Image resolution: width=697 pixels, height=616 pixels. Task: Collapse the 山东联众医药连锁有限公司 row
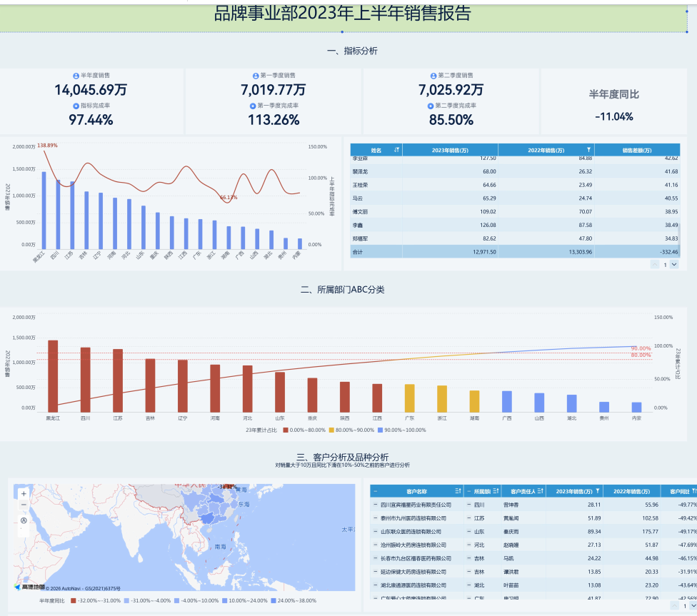click(x=376, y=532)
